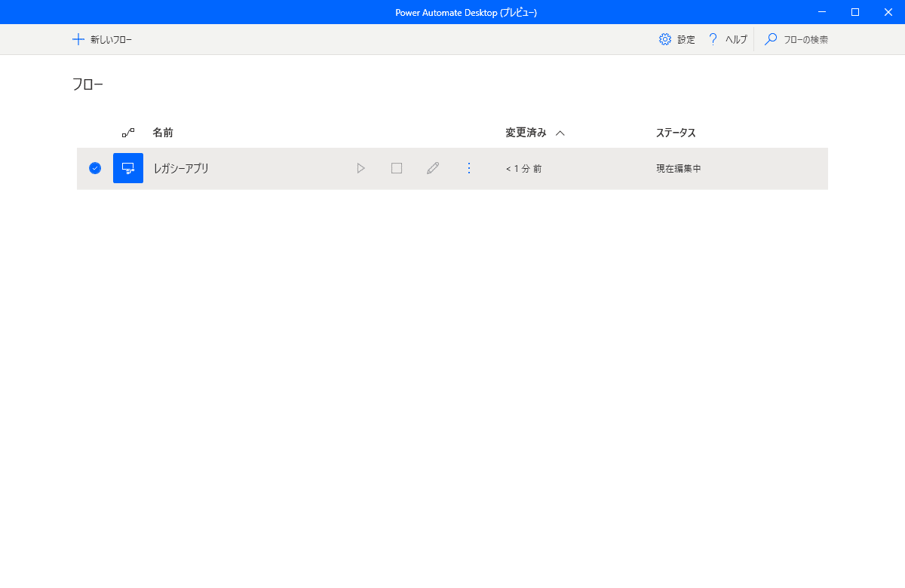Toggle the relationship icon above the checkbox column
The height and width of the screenshot is (588, 905).
(x=127, y=131)
